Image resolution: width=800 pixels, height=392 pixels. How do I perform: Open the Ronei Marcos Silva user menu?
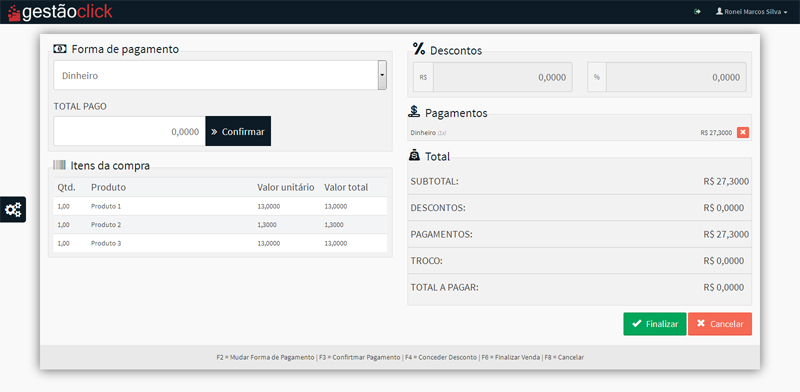[x=752, y=12]
